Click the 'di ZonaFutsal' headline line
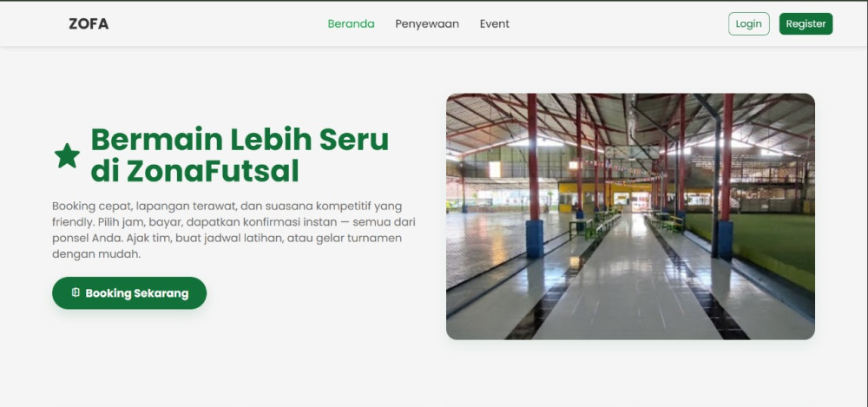 (x=194, y=171)
